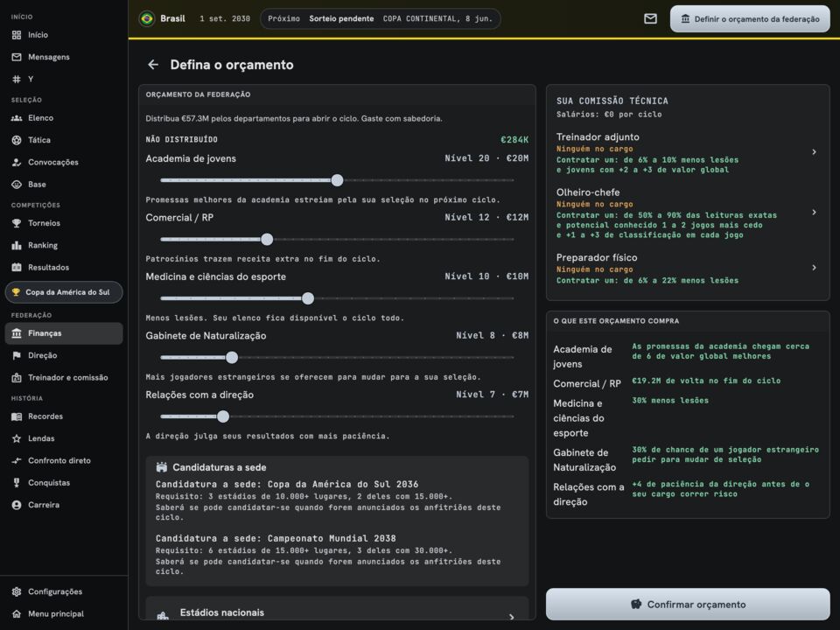Click the Academia de jovens slider handle
840x630 pixels.
337,180
